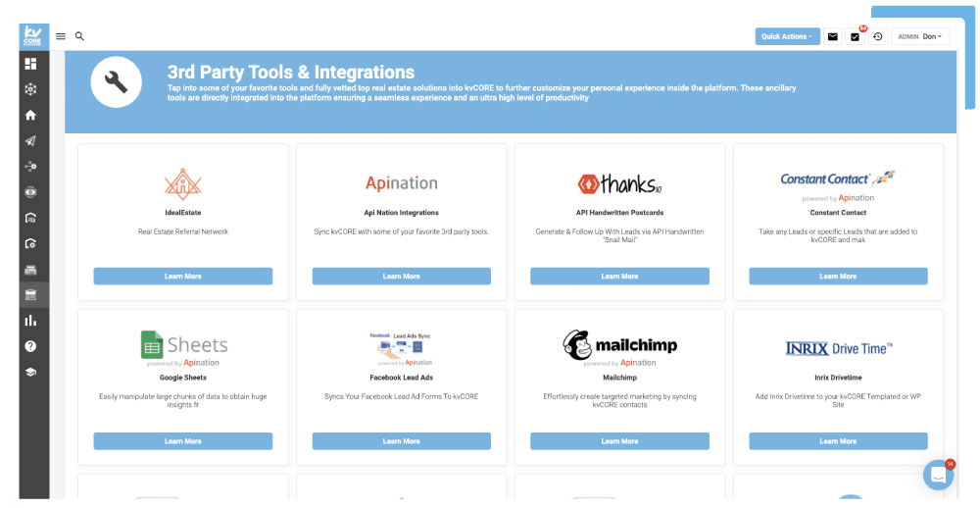Click the Facebook Lead Ads Sync logo

click(401, 348)
